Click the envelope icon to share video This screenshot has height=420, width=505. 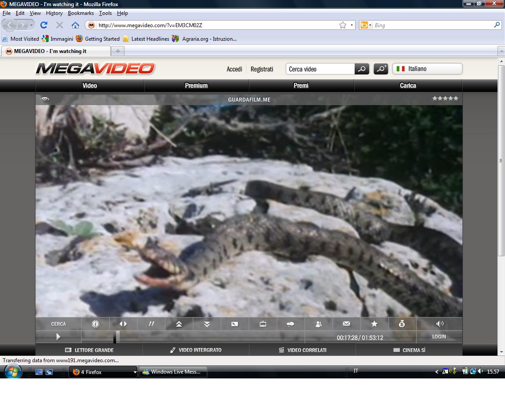pyautogui.click(x=346, y=324)
